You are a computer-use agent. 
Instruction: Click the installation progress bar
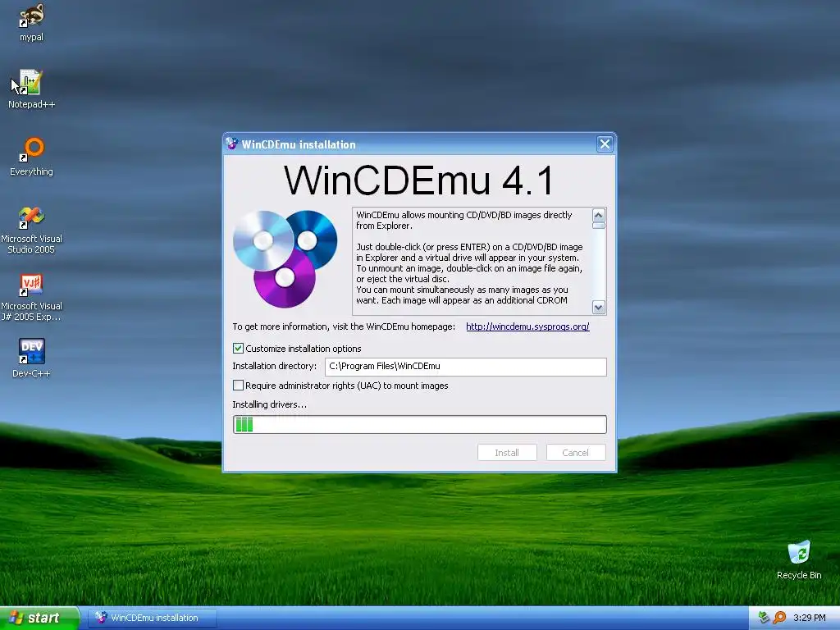click(x=419, y=424)
